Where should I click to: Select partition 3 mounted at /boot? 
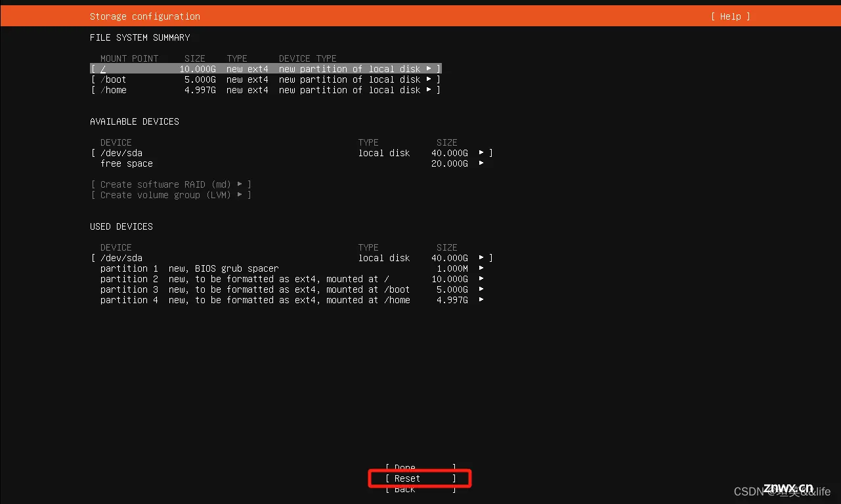(292, 289)
